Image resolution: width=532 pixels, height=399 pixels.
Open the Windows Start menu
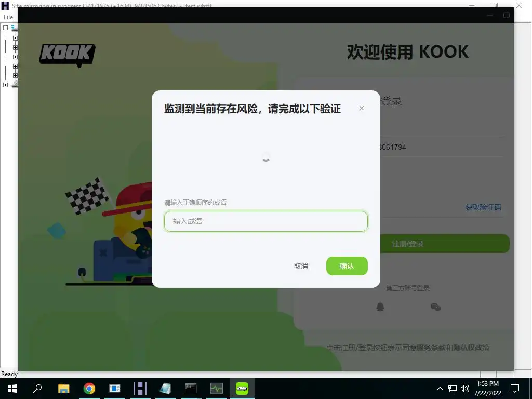12,389
